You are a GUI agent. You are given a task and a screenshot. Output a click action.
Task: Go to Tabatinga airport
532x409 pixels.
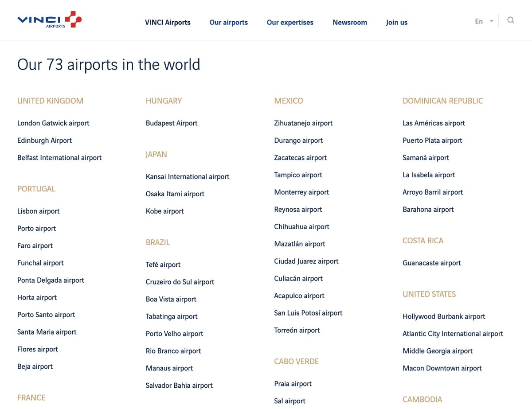[172, 317]
